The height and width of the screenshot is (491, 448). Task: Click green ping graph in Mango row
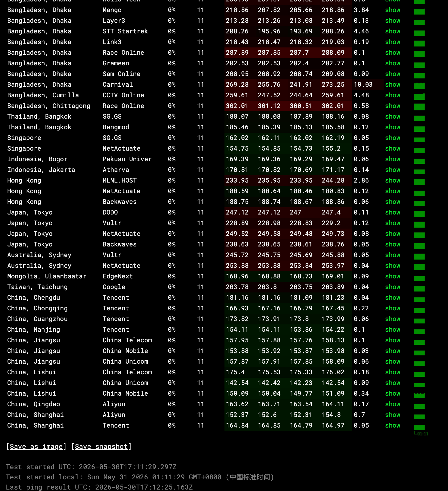[x=419, y=11]
